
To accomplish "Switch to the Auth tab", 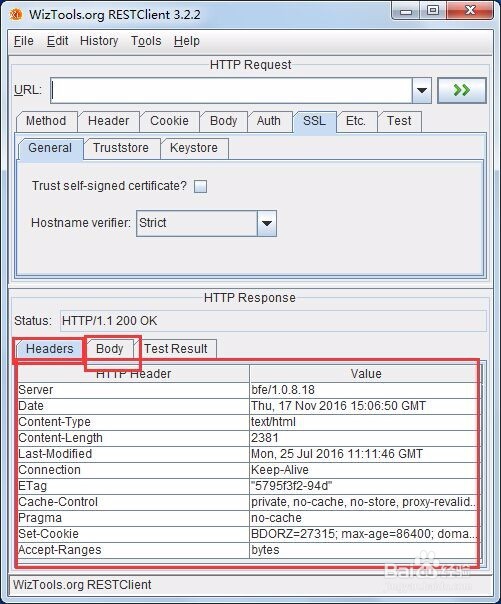I will [269, 121].
